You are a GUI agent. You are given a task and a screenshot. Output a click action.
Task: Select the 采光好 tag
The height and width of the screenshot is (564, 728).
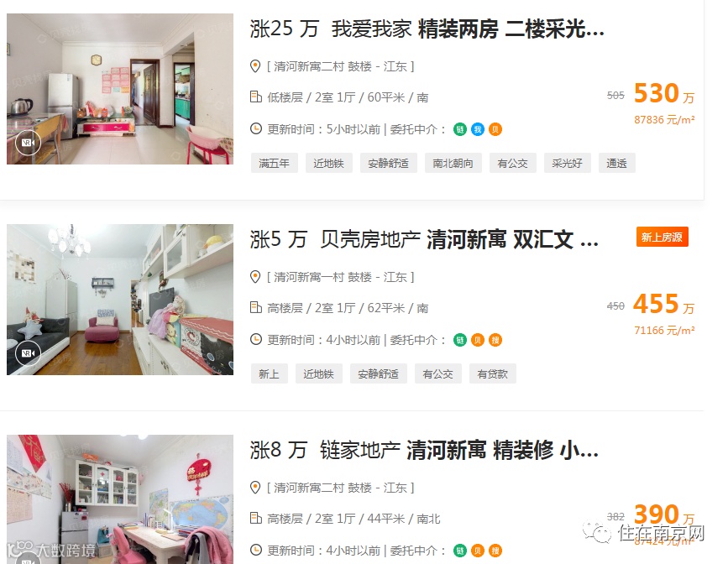coord(567,163)
